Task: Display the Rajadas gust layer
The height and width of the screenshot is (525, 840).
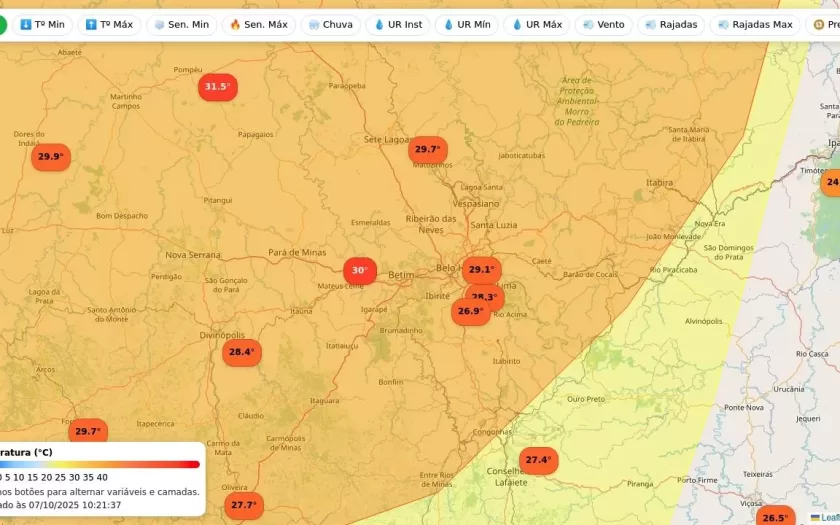Action: [x=671, y=24]
